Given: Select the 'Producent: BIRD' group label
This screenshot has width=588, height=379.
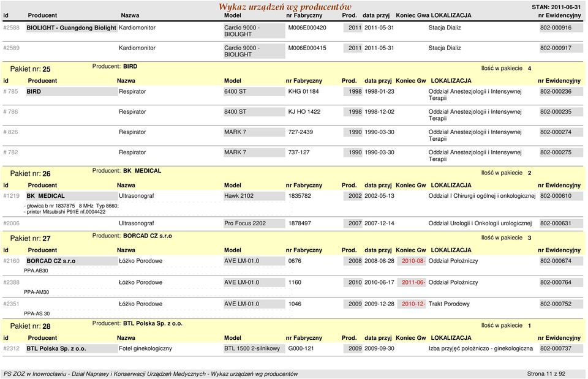Looking at the screenshot, I should (x=115, y=66).
